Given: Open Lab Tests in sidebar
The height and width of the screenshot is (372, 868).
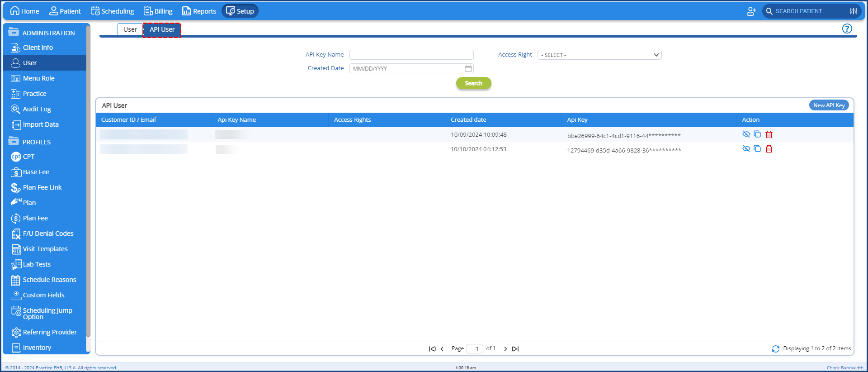Looking at the screenshot, I should 44,264.
